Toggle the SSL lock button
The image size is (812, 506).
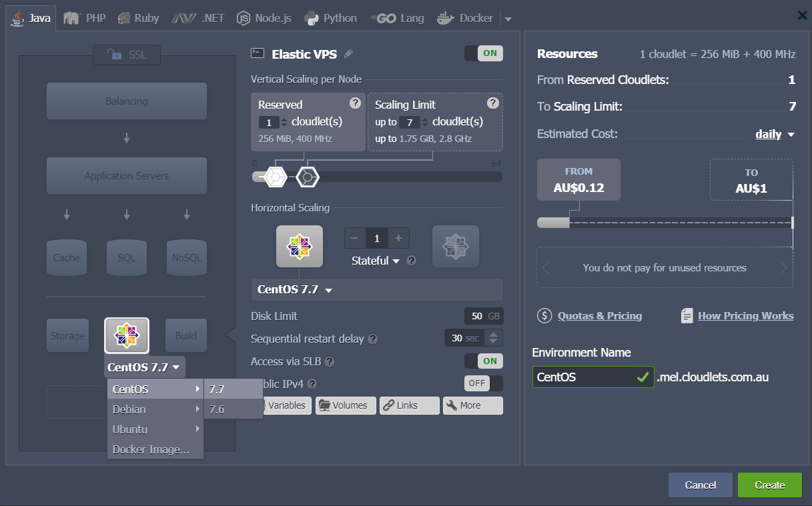127,55
